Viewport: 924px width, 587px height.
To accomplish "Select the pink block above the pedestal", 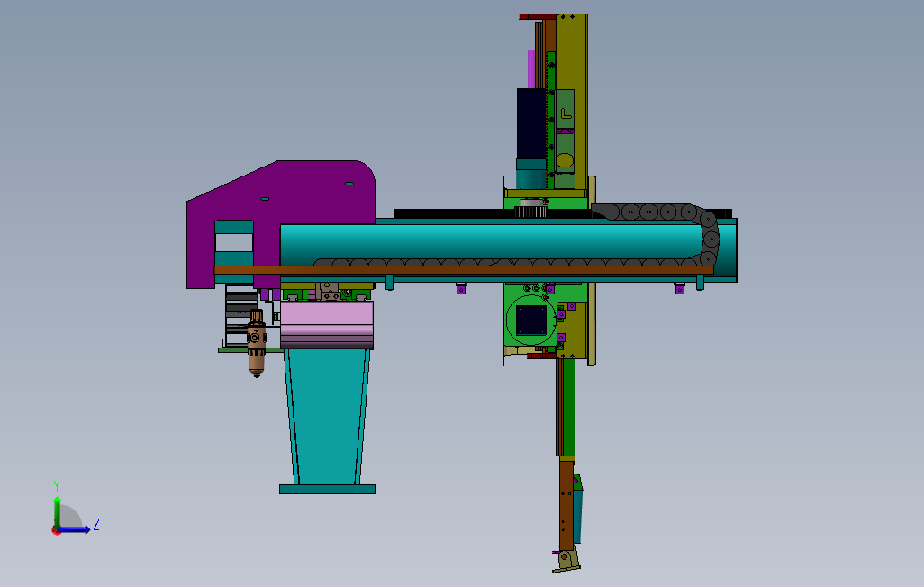I will click(327, 325).
